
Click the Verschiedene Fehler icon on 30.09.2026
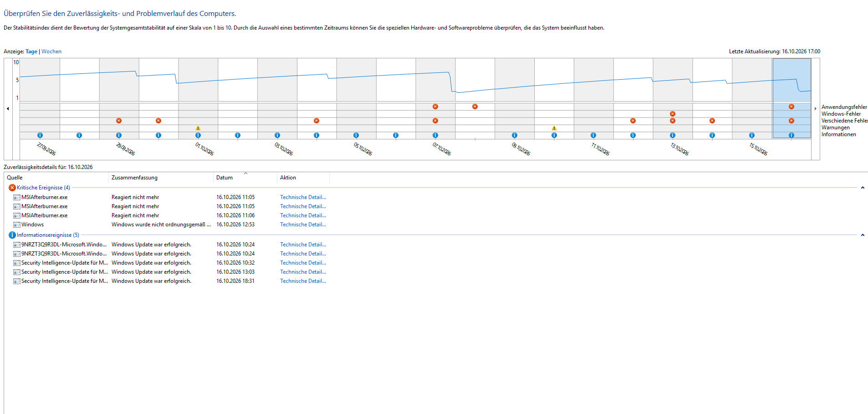[158, 121]
